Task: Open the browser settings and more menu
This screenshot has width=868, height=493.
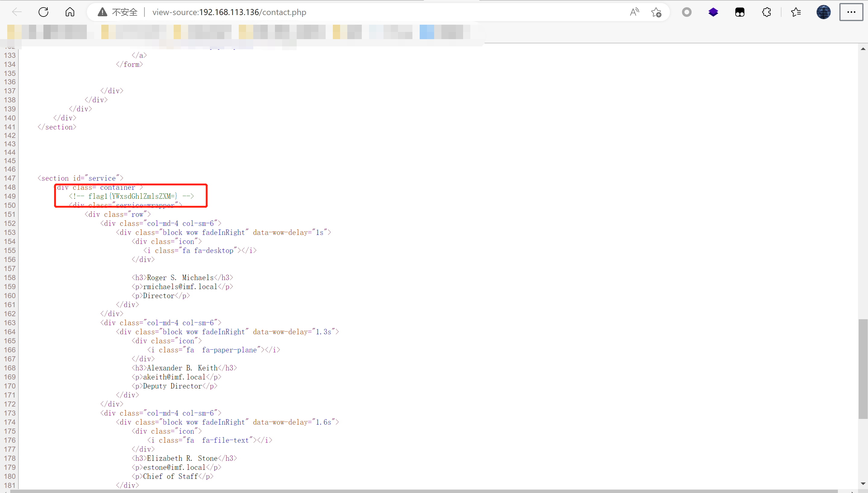Action: coord(851,12)
